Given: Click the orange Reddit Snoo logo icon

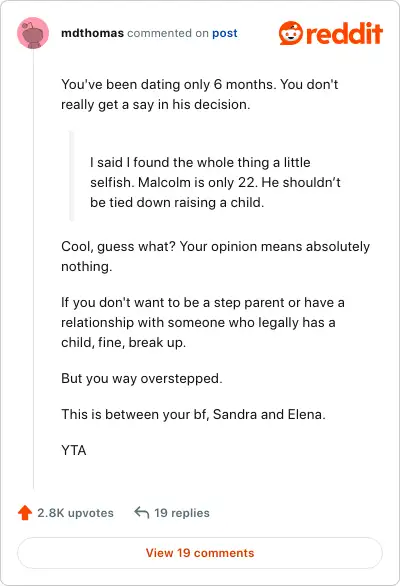Looking at the screenshot, I should [290, 33].
